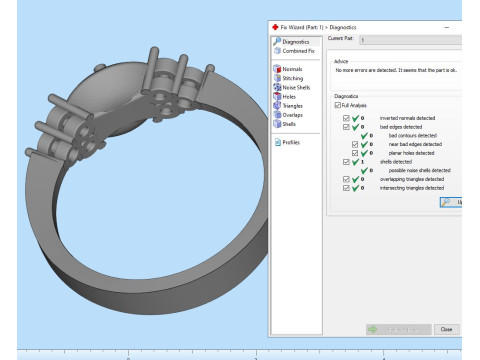Select the Noise Shells fix step

point(292,87)
